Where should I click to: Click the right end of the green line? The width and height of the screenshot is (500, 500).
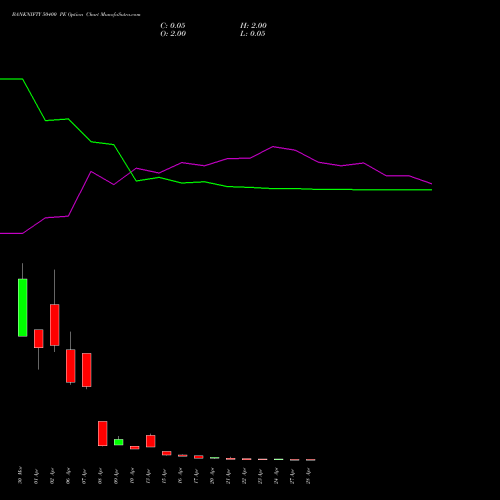tap(431, 190)
